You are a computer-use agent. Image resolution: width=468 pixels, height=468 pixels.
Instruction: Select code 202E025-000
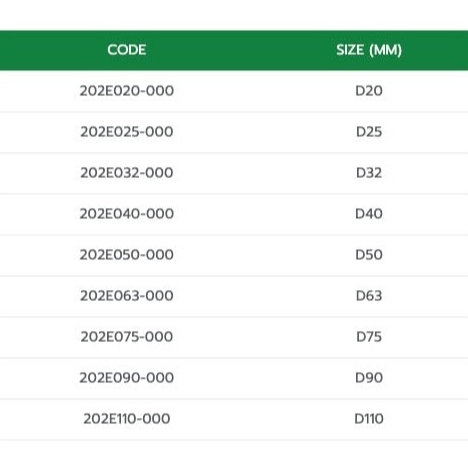click(127, 132)
